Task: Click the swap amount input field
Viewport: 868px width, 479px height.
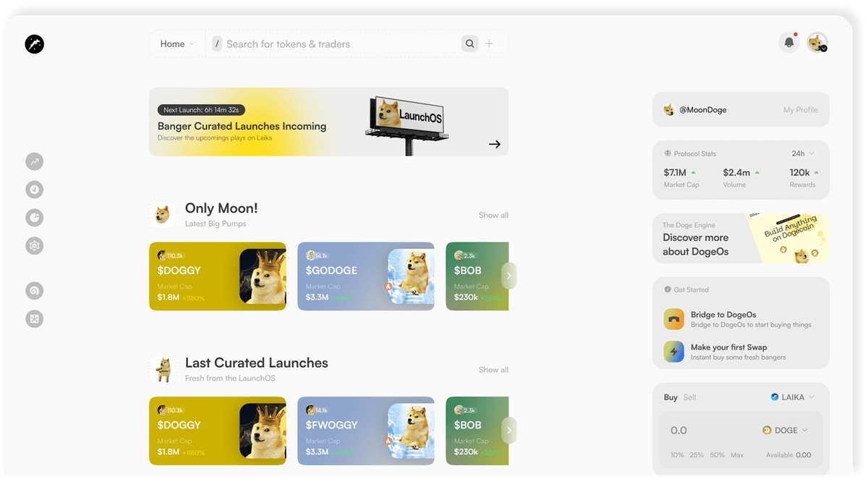Action: click(705, 431)
